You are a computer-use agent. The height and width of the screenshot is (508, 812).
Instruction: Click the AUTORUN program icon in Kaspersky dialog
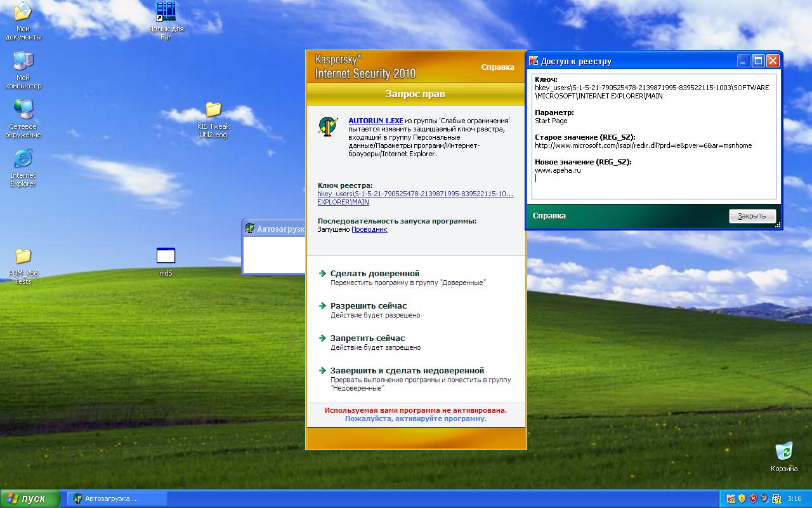328,127
